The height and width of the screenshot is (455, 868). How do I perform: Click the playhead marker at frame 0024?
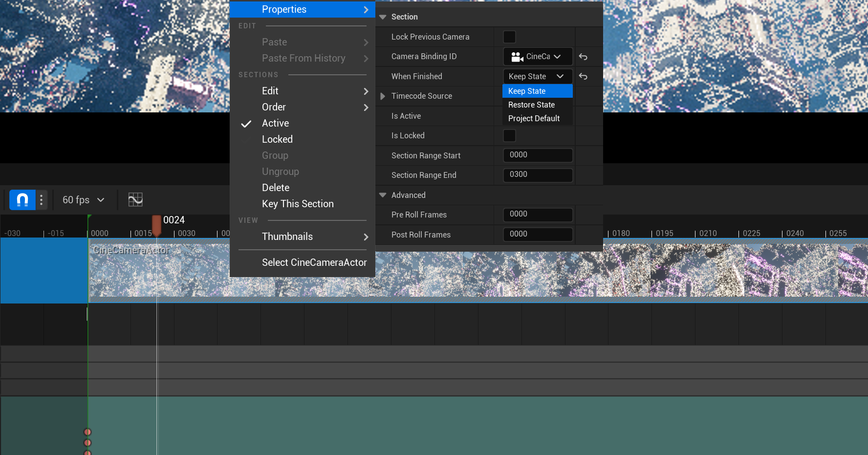156,225
